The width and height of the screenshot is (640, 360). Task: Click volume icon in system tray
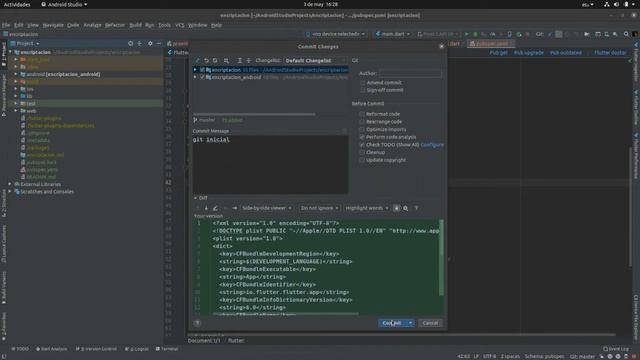pyautogui.click(x=616, y=4)
